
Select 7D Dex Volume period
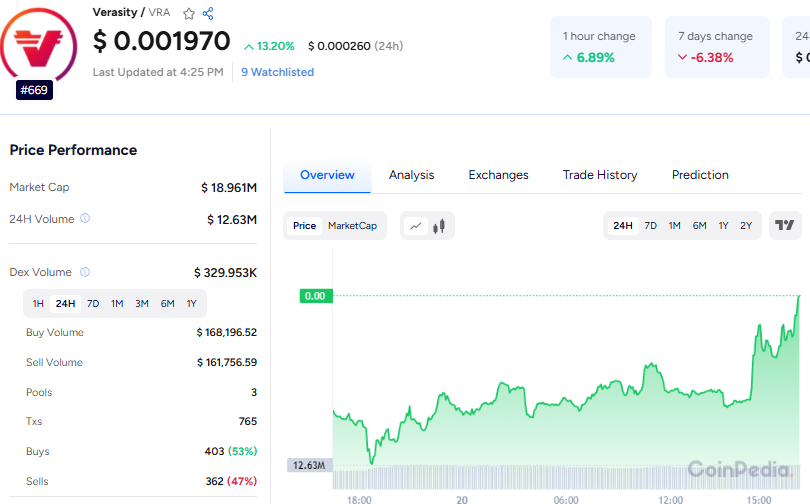(93, 304)
